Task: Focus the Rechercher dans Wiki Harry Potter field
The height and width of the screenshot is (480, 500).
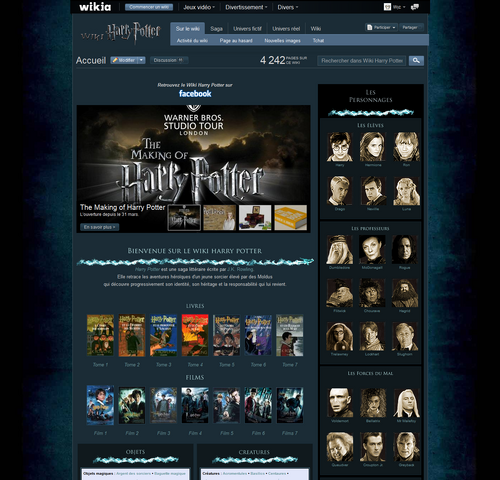Action: click(x=362, y=61)
